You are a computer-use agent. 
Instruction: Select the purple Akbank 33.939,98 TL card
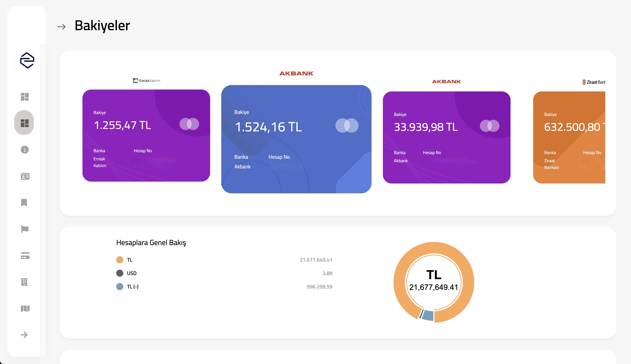pyautogui.click(x=446, y=137)
